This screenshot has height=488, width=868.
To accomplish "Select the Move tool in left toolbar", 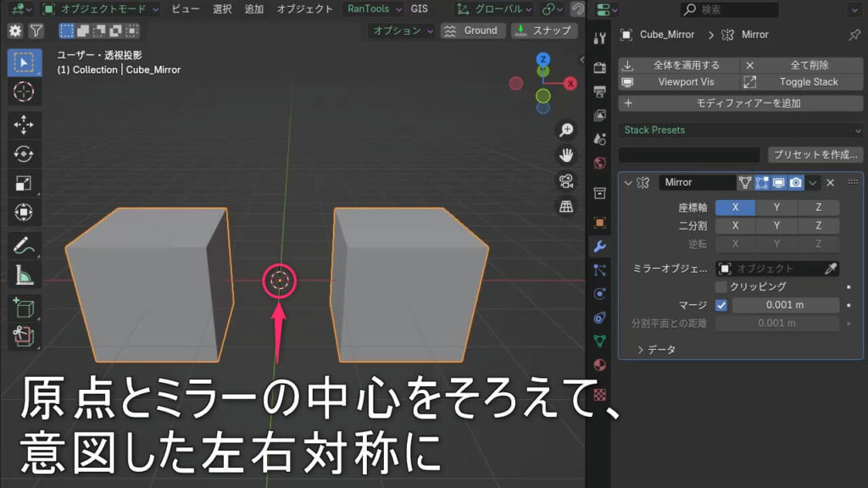I will click(24, 125).
